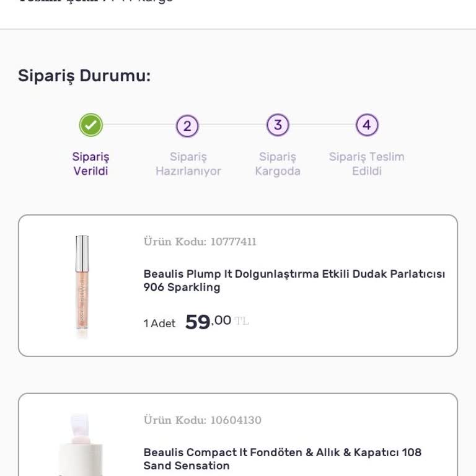Click the "Sipariş Durumu:" heading
This screenshot has height=476, width=476.
(84, 76)
